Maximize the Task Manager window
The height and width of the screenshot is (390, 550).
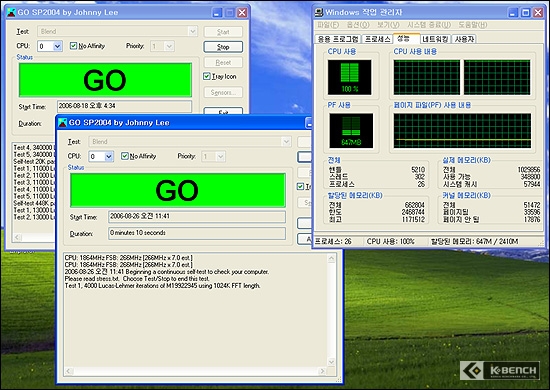(x=525, y=13)
